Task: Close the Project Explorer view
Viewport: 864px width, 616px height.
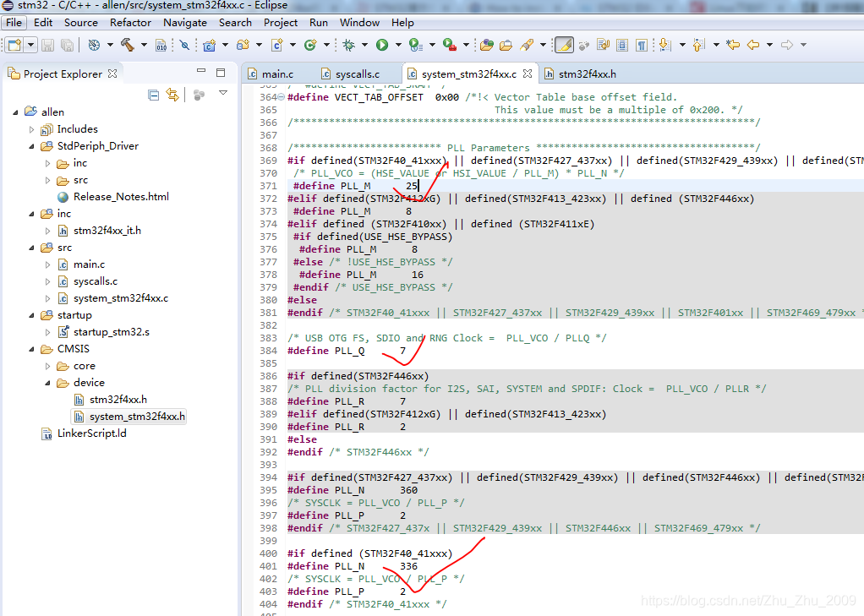Action: point(112,74)
